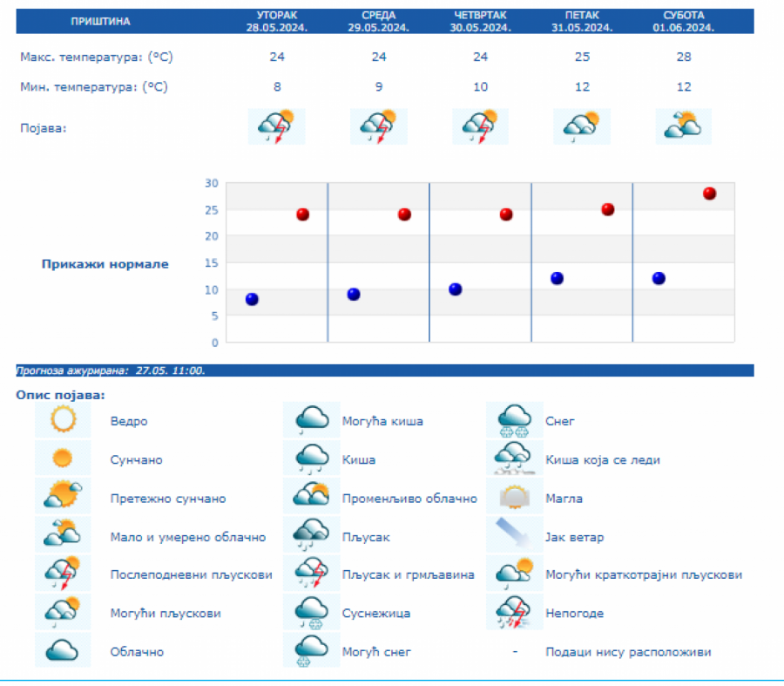The image size is (784, 686).
Task: Click Tuesday's blue min temperature dot
Action: pyautogui.click(x=252, y=299)
